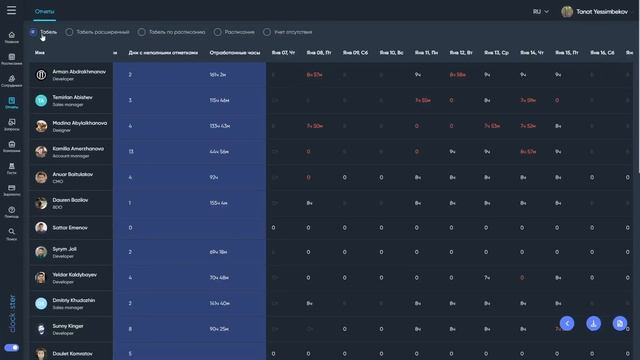Select the Расписание radio option
640x360 pixels.
(x=218, y=32)
